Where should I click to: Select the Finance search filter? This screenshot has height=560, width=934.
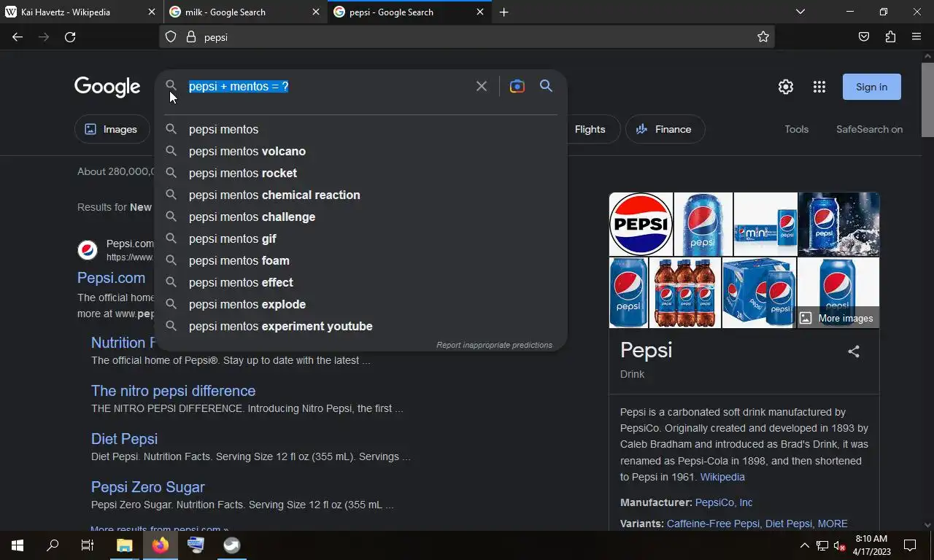point(665,129)
